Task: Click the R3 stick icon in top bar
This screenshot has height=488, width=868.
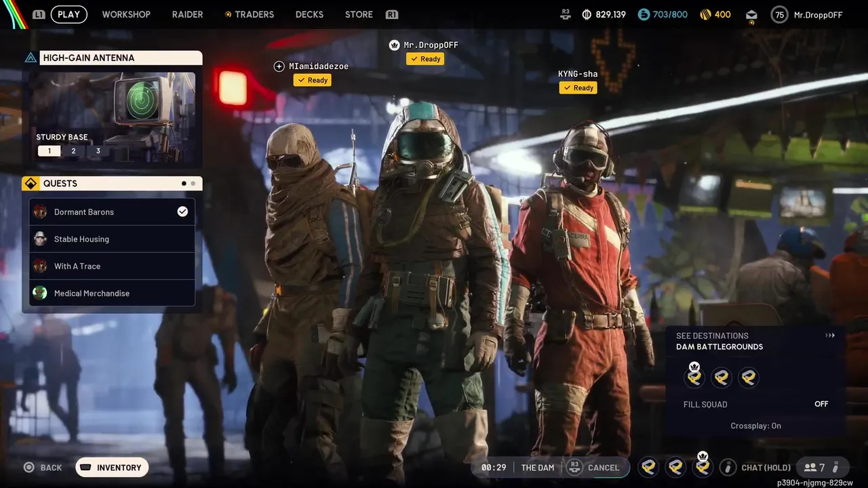Action: click(x=566, y=14)
